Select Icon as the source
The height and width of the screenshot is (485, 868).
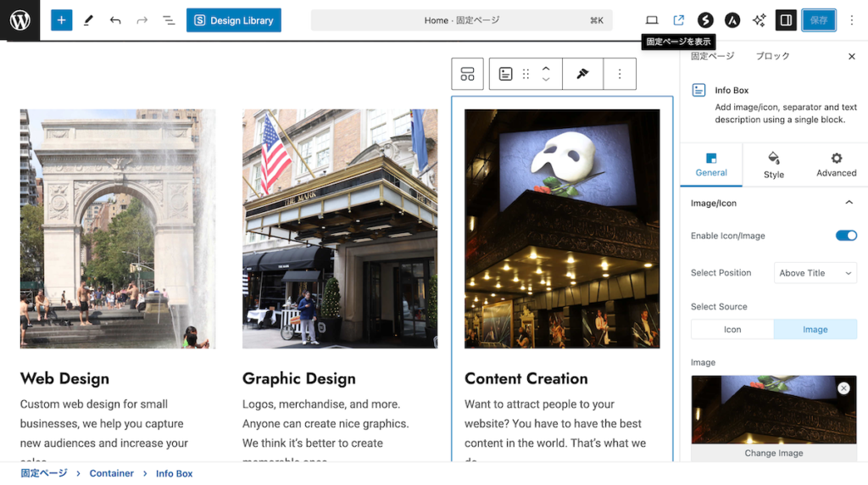click(x=732, y=330)
